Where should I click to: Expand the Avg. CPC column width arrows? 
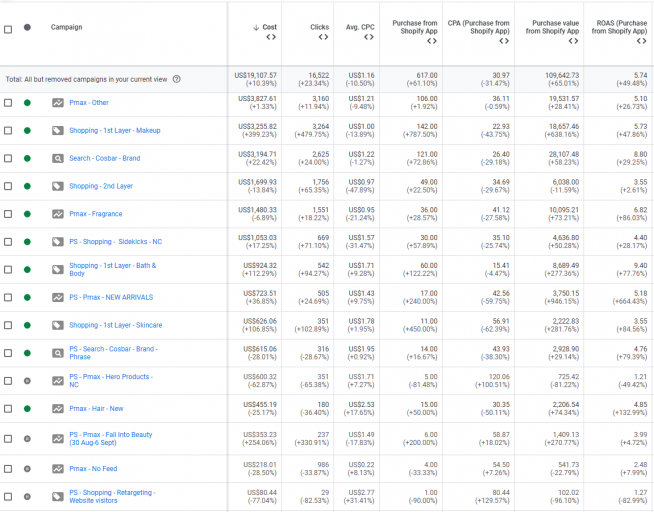click(369, 37)
